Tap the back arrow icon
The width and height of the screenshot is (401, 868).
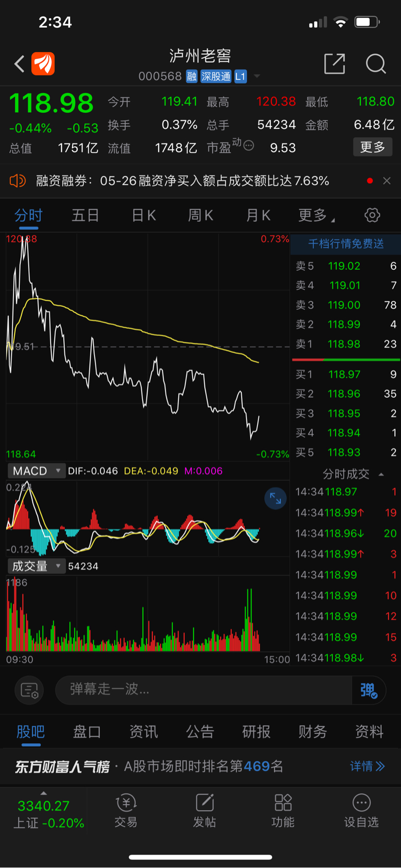pos(19,64)
